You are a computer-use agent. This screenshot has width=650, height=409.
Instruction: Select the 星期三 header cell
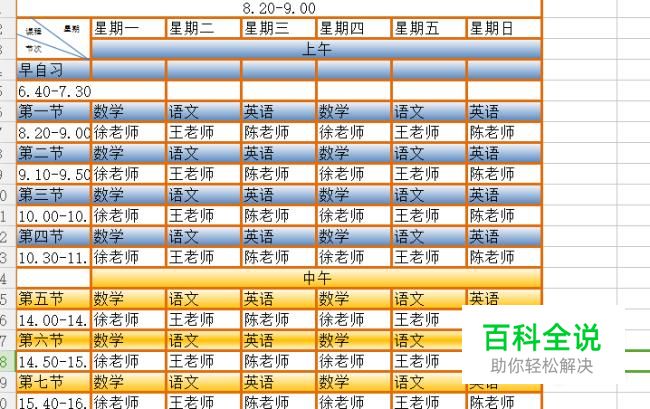[278, 29]
